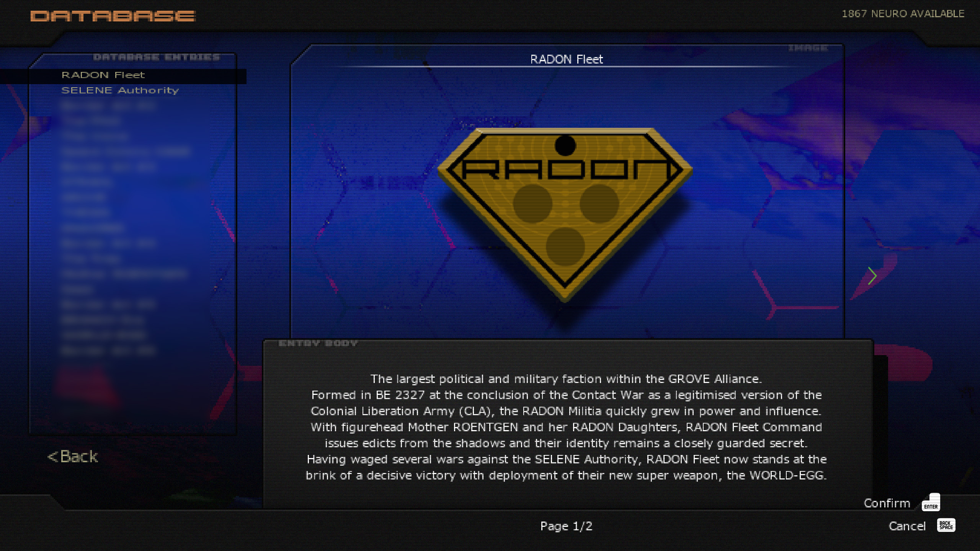The image size is (980, 551).
Task: Open the SELENE Authority entry
Action: [120, 90]
